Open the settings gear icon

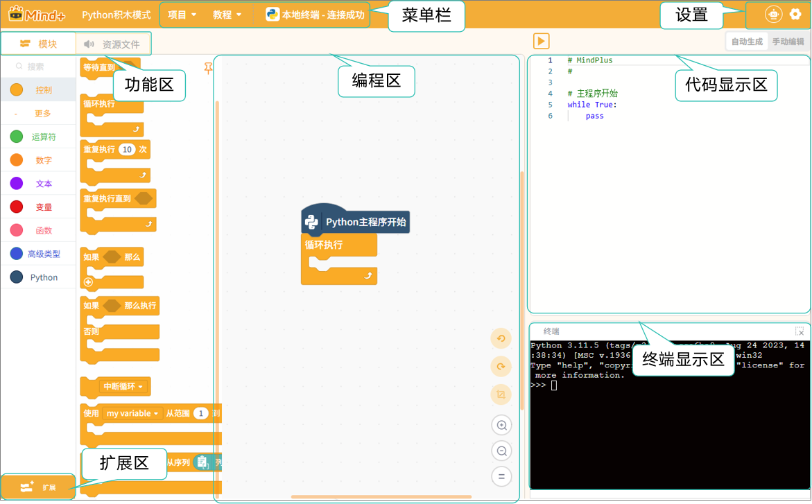[795, 15]
